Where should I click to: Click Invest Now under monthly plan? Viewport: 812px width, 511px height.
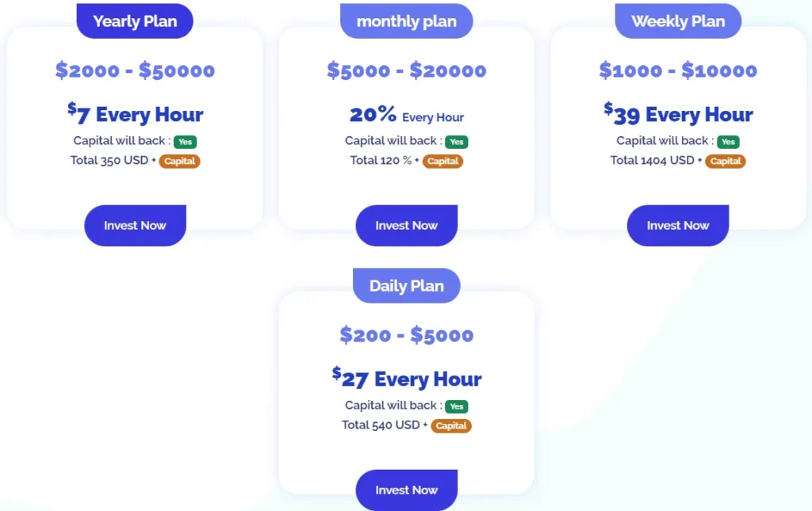[x=406, y=226]
